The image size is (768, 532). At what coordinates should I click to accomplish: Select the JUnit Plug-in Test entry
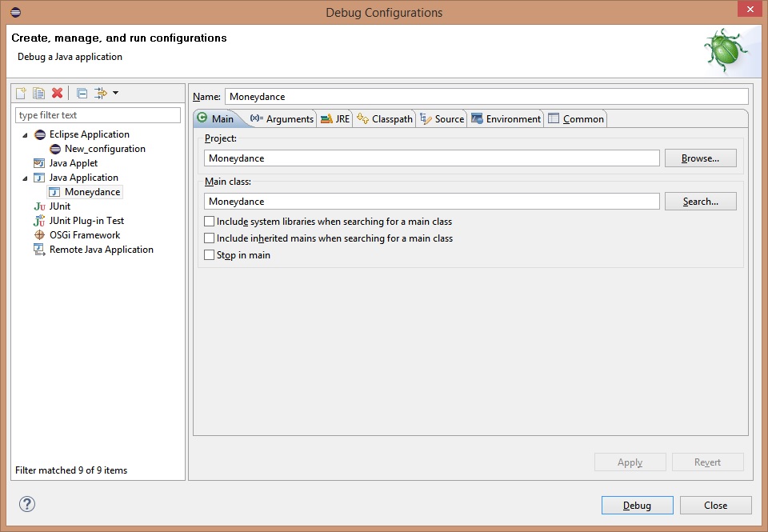tap(86, 221)
